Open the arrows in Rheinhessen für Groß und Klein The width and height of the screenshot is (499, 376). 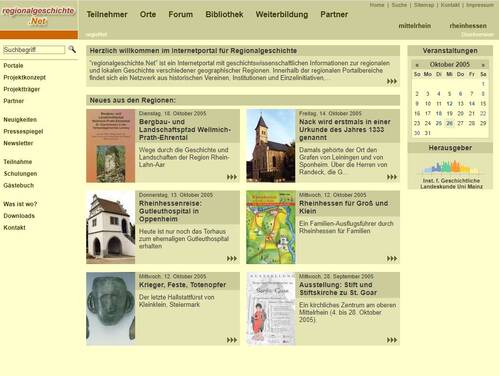coord(392,258)
